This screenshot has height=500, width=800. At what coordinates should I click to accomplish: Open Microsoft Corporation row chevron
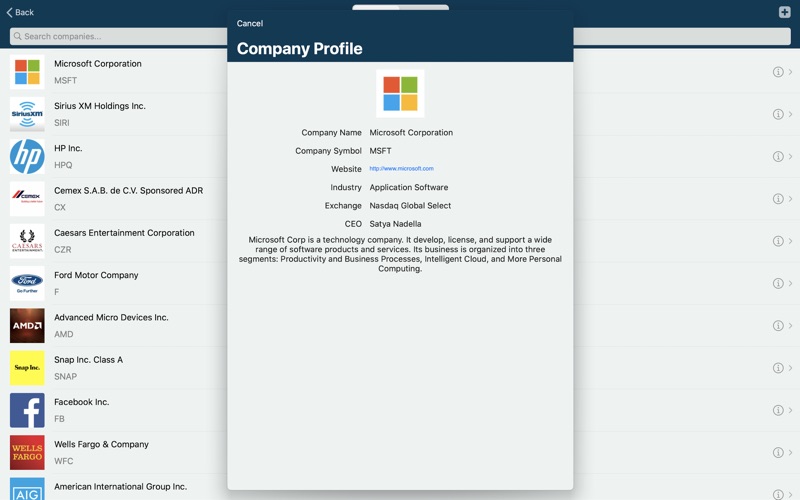click(x=790, y=72)
